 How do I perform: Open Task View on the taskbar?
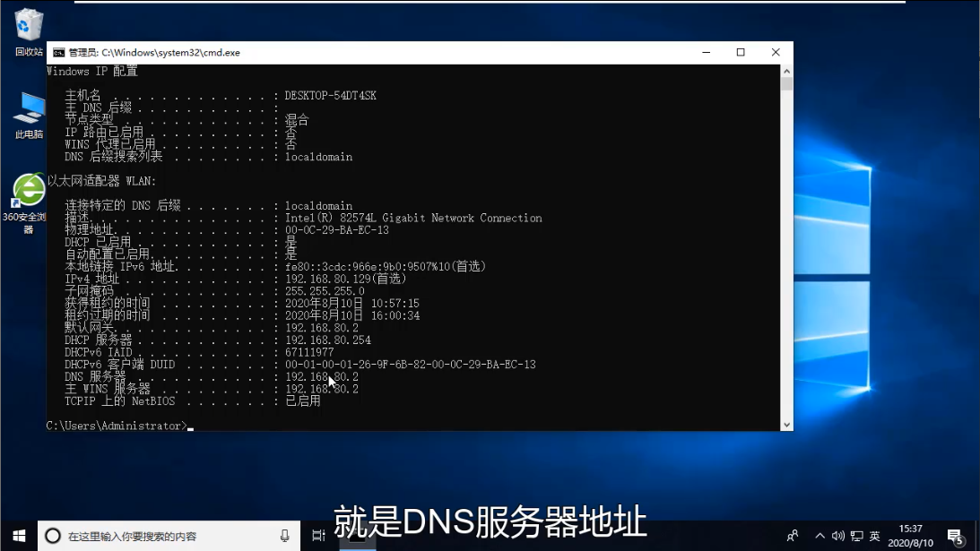tap(319, 536)
